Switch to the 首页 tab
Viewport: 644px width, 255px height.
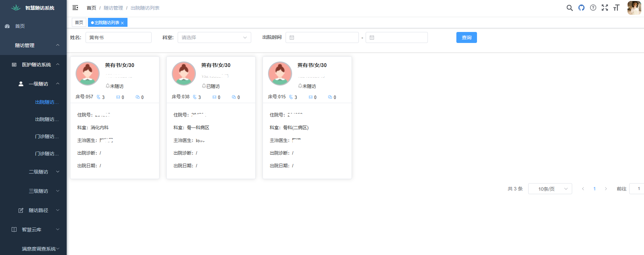click(x=79, y=22)
